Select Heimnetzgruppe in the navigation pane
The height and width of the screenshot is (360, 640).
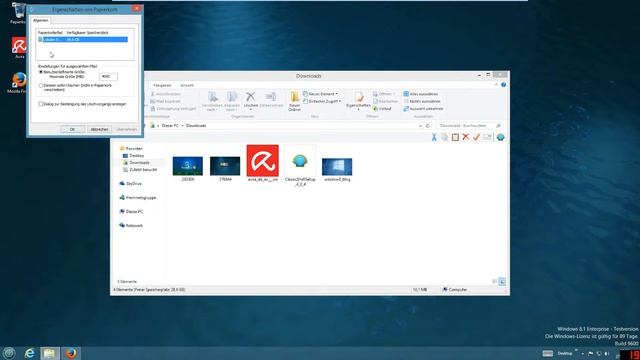[x=138, y=198]
